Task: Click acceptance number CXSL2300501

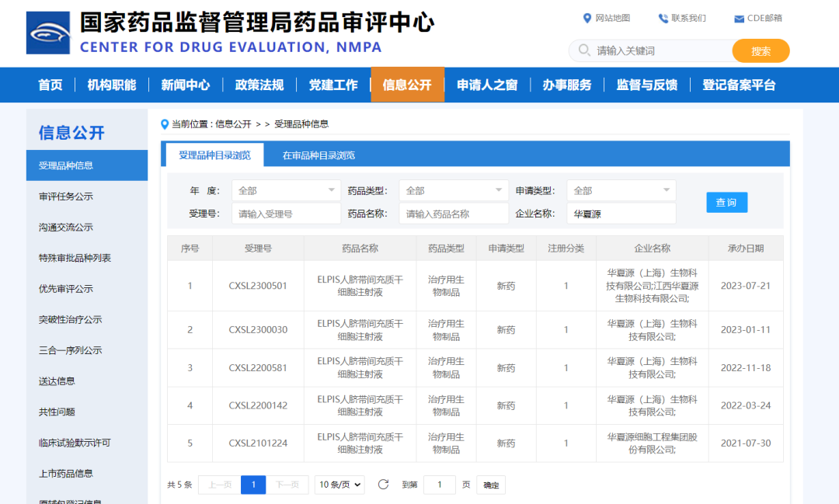Action: (x=258, y=286)
